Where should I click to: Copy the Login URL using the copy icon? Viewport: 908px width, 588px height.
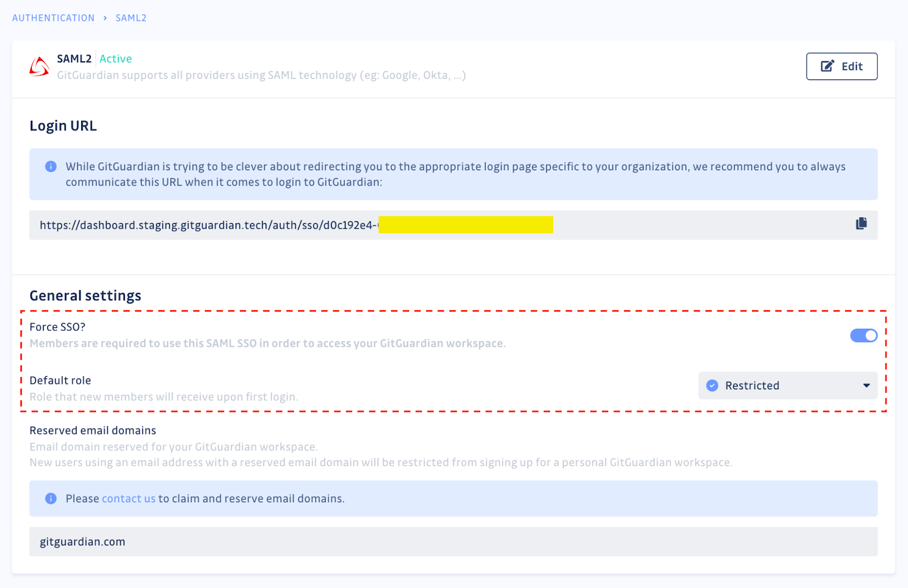coord(861,224)
